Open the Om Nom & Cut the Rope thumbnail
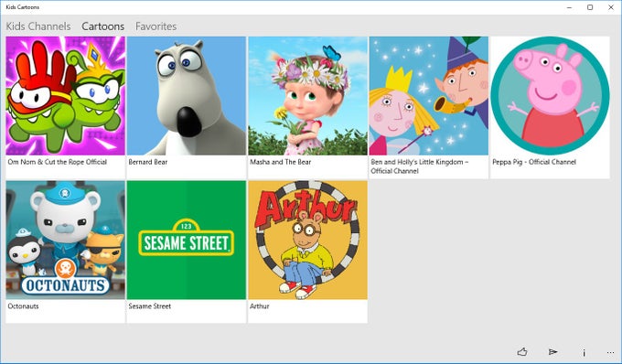 [66, 95]
